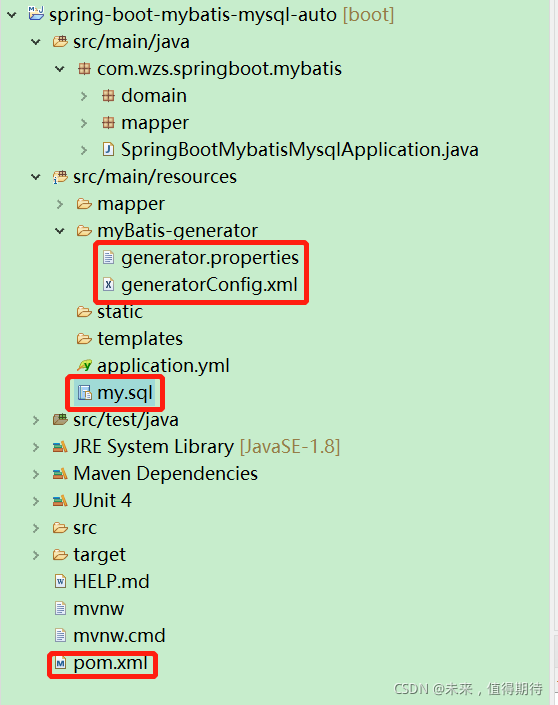
Task: Collapse the com.wzs.springboot.mybatis package
Action: pos(60,69)
